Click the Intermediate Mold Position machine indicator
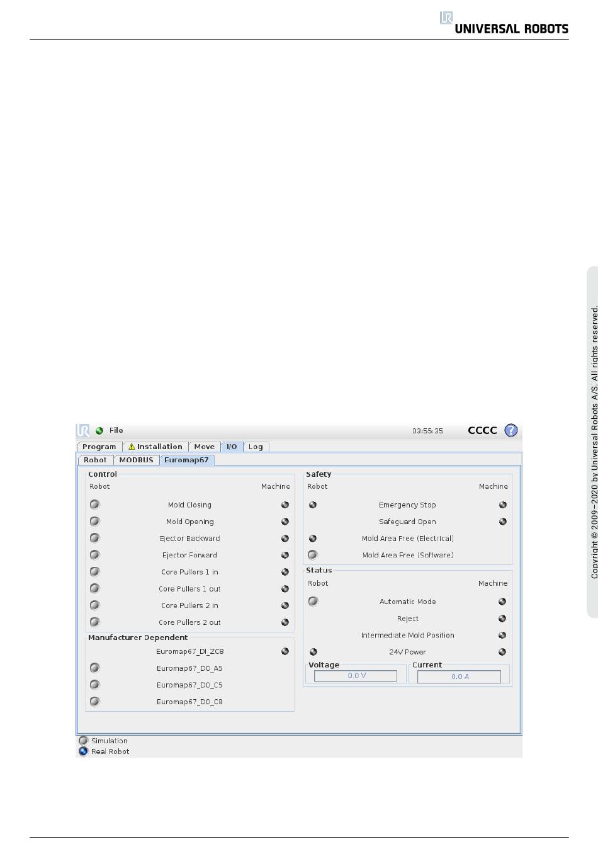598x868 pixels. [x=502, y=635]
